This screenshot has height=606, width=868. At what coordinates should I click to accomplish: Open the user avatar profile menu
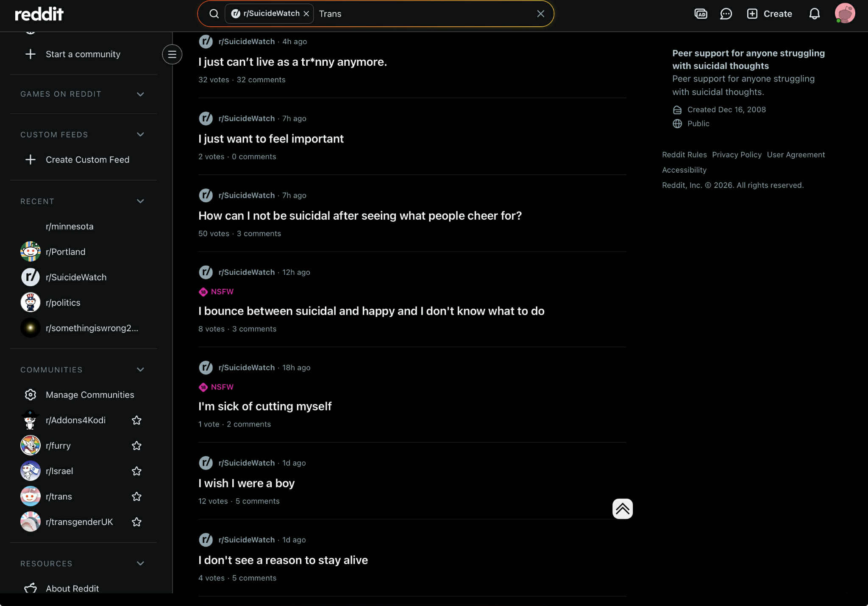point(844,14)
